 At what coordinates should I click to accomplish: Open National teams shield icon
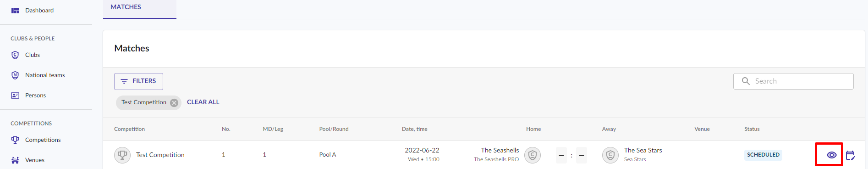click(15, 75)
